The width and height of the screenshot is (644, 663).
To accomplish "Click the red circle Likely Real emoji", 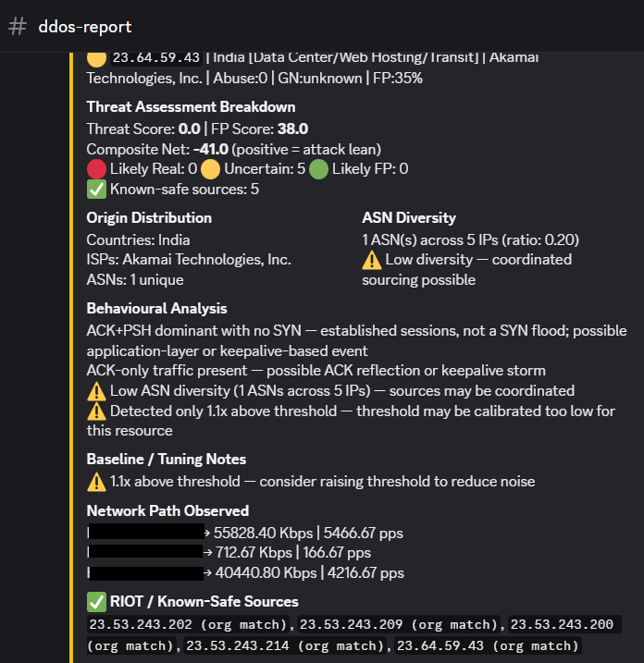I will point(96,169).
